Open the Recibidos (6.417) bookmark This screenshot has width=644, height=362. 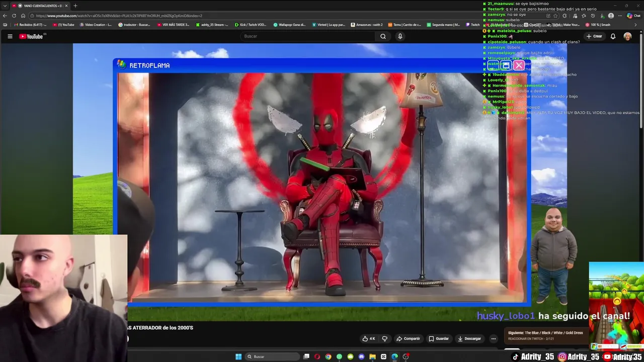(x=31, y=25)
